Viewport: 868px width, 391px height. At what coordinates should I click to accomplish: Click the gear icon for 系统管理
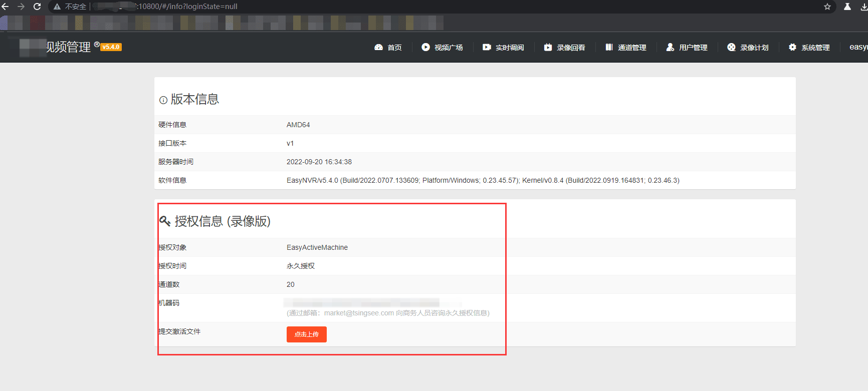coord(792,47)
